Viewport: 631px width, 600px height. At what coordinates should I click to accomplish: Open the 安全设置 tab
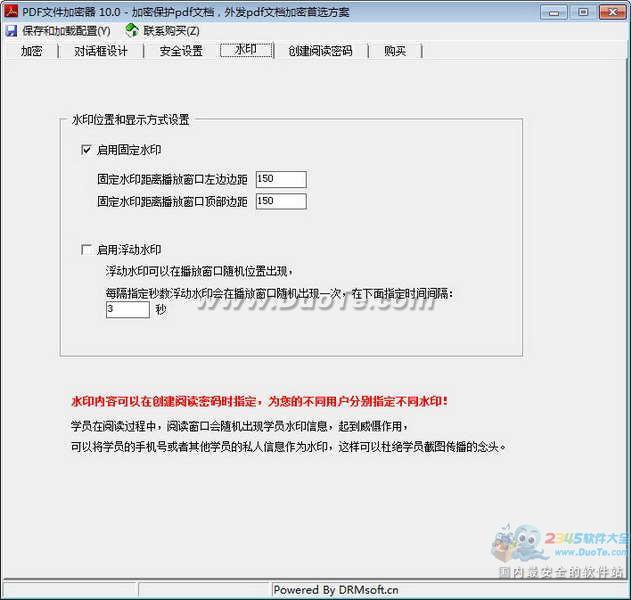(x=181, y=51)
